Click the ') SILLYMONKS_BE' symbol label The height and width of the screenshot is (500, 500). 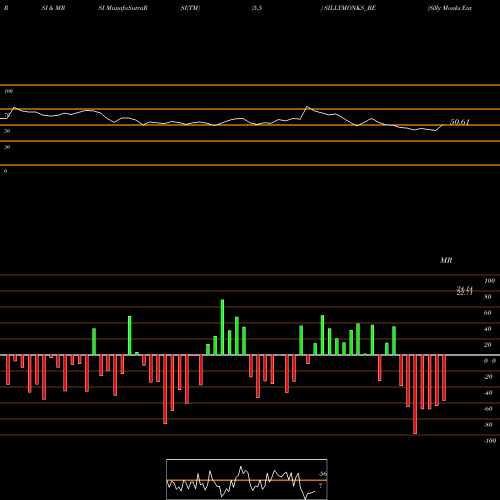[x=348, y=8]
